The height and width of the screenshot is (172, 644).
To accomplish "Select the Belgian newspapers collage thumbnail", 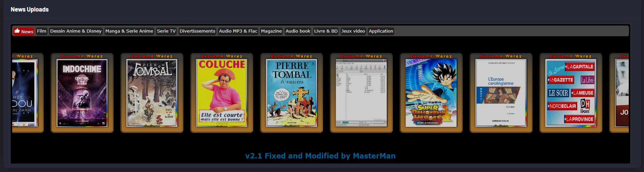I will (571, 93).
